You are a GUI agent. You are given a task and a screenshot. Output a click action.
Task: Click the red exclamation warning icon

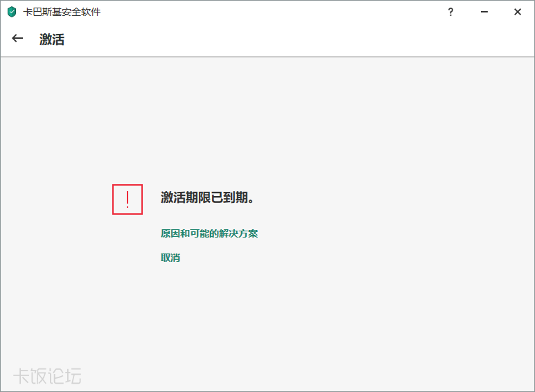[x=128, y=199]
